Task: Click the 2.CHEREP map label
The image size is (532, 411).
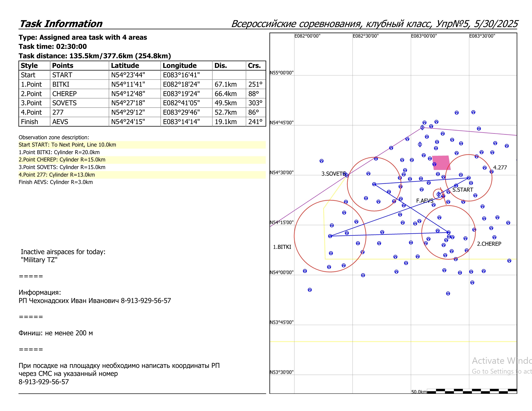Action: point(489,244)
